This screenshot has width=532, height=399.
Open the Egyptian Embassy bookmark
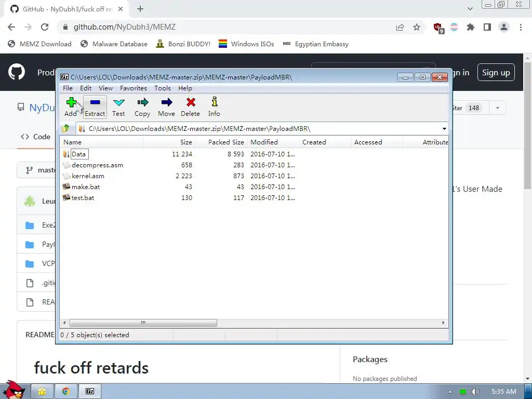pyautogui.click(x=315, y=44)
